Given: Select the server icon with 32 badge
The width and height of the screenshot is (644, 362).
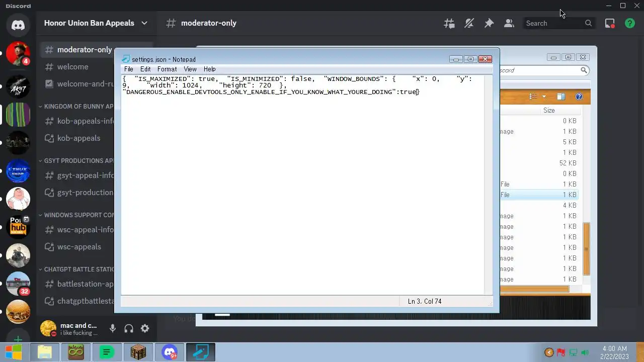Looking at the screenshot, I should pos(18,284).
